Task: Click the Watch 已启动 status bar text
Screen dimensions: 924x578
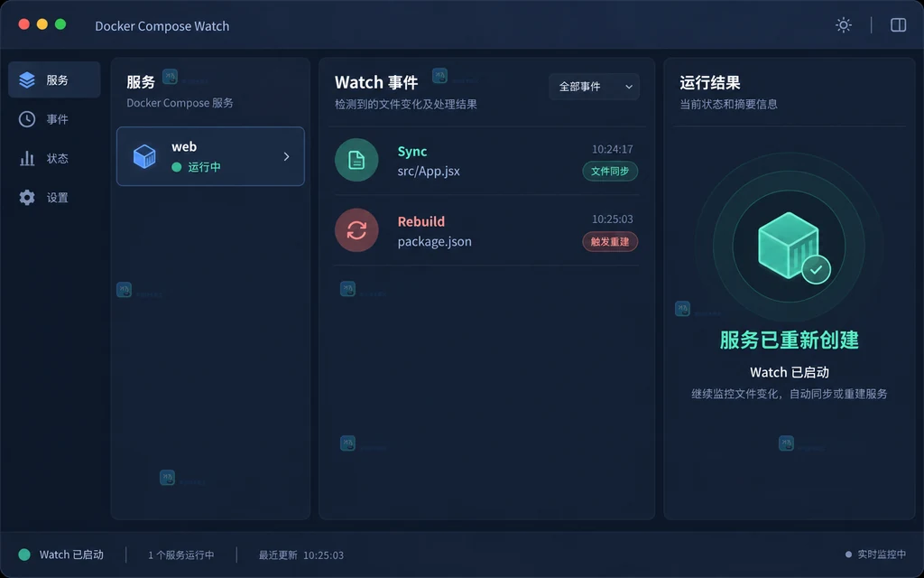Action: pos(71,555)
